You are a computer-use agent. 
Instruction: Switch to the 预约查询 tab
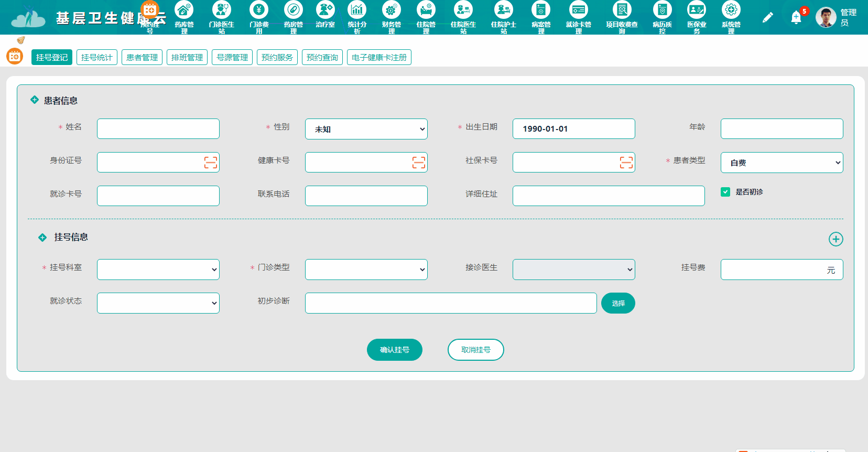322,57
